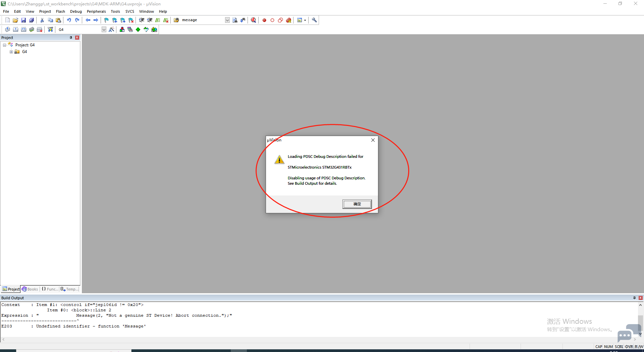Paste from clipboard icon
This screenshot has height=352, width=644.
click(x=58, y=20)
